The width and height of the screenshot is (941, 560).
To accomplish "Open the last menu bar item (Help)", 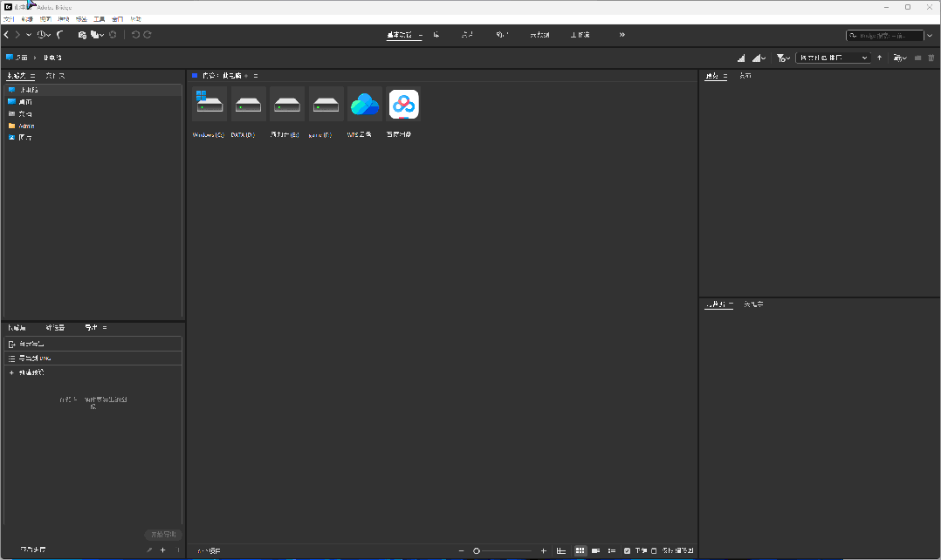I will 135,19.
